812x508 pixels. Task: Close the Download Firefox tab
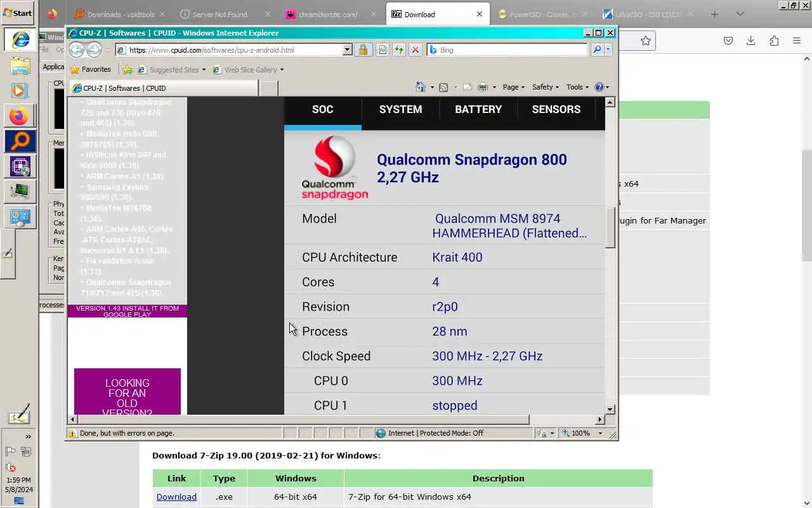pyautogui.click(x=479, y=14)
